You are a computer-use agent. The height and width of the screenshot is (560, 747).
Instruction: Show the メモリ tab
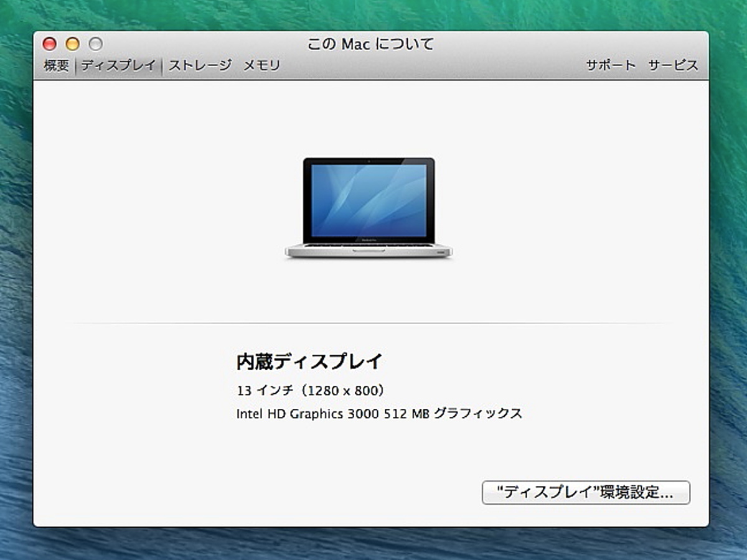[261, 65]
